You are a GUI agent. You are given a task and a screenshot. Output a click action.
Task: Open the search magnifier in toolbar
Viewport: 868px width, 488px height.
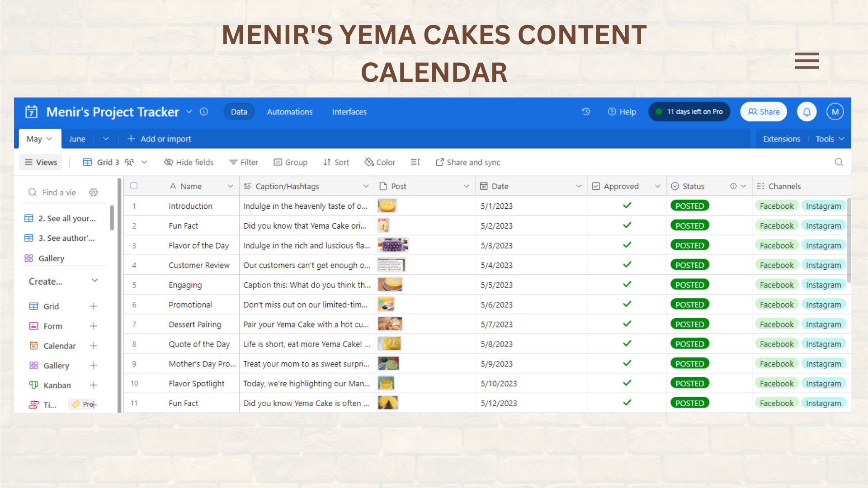(x=839, y=162)
